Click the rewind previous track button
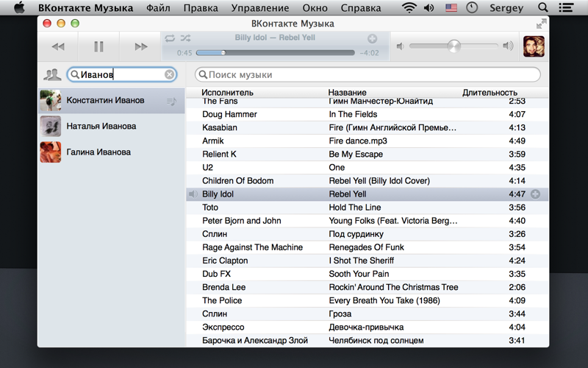 pos(58,46)
